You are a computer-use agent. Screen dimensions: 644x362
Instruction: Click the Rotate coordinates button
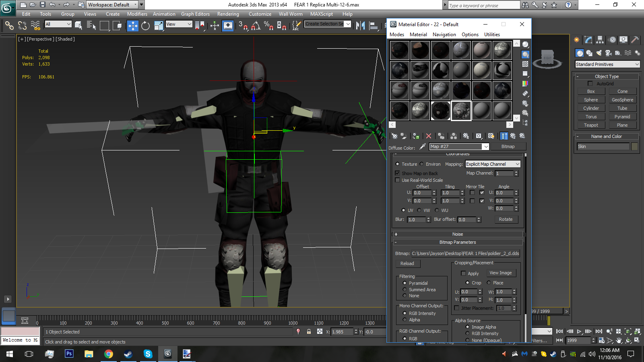506,219
